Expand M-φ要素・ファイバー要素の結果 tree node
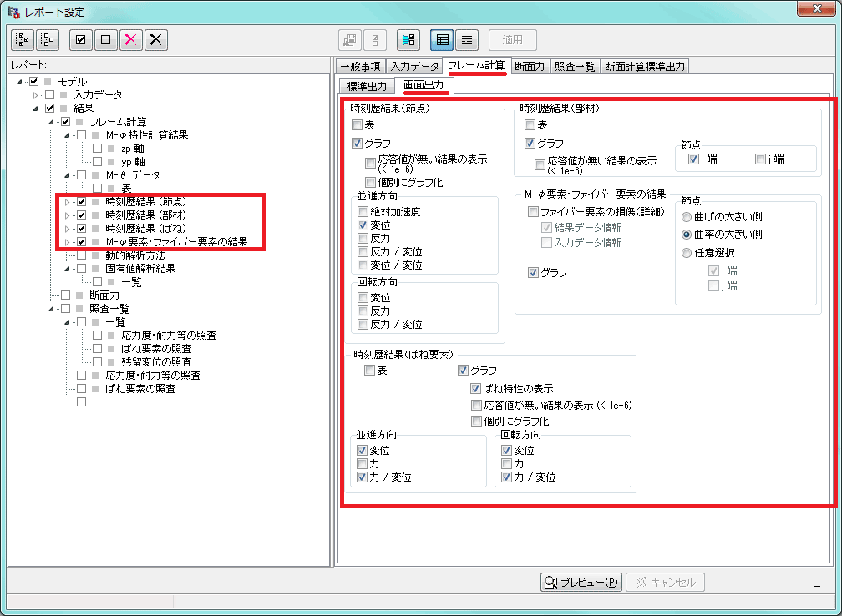This screenshot has height=616, width=842. click(68, 243)
